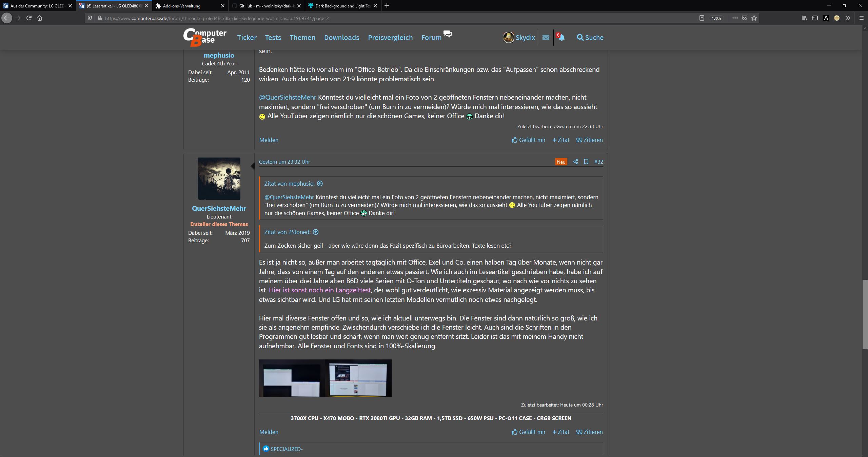This screenshot has height=457, width=868.
Task: Open the forum chat bubble icon beside Forum
Action: (448, 34)
